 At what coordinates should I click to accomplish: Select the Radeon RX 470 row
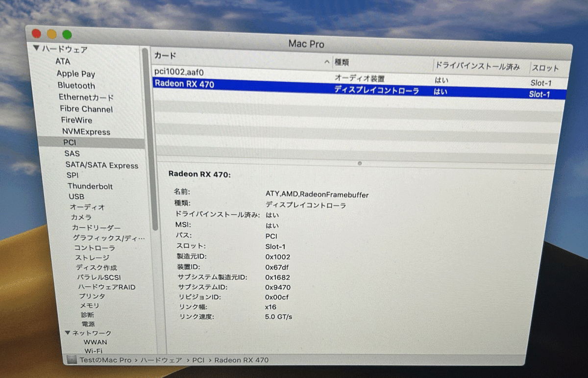359,88
